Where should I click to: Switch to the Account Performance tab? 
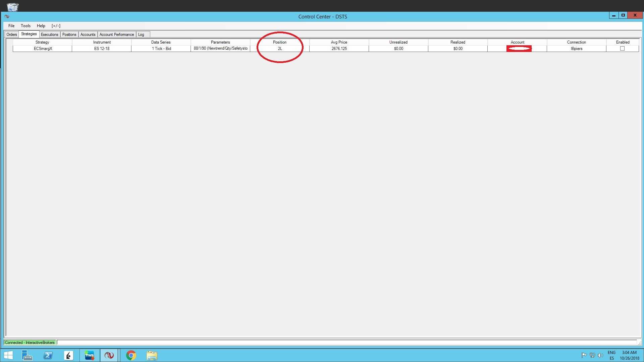tap(116, 35)
